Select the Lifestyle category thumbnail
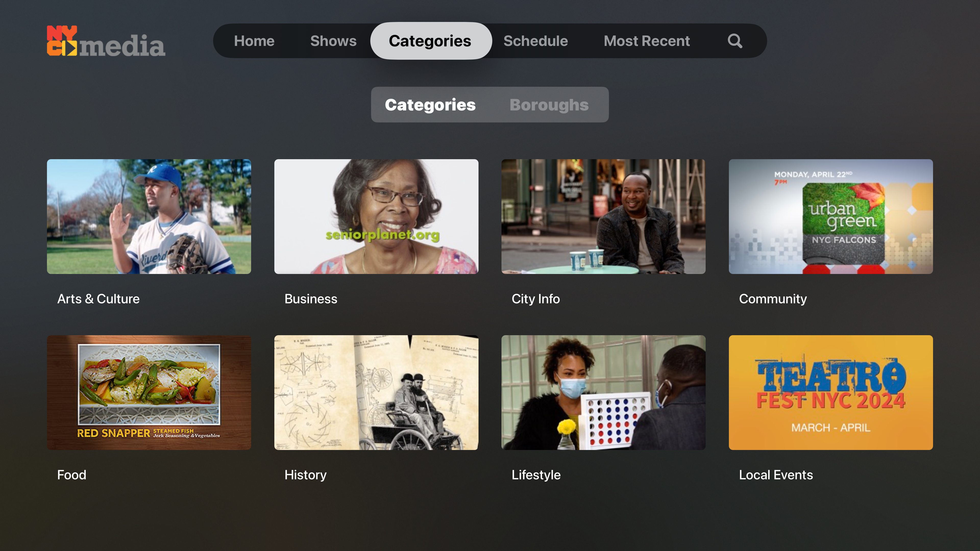The image size is (980, 551). click(603, 392)
